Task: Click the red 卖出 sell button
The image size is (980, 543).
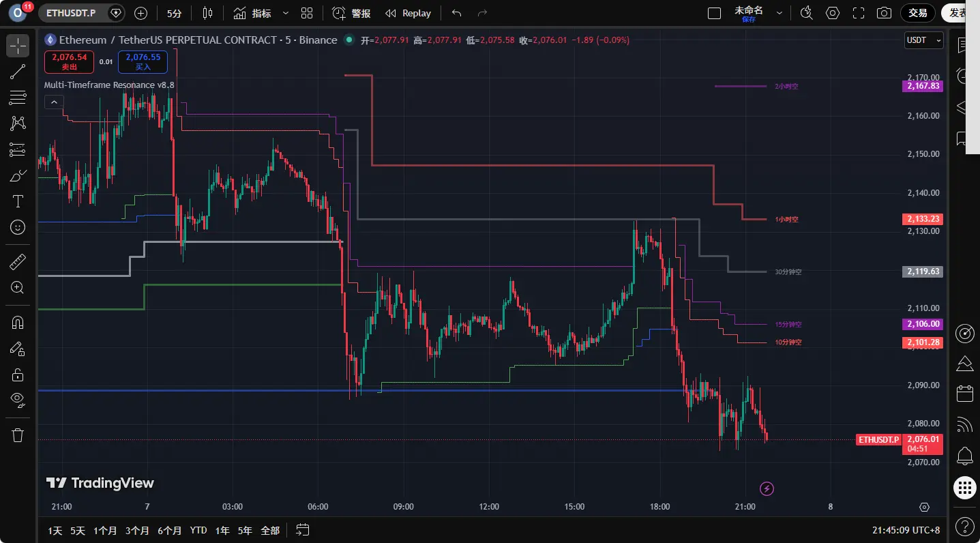Action: point(70,61)
